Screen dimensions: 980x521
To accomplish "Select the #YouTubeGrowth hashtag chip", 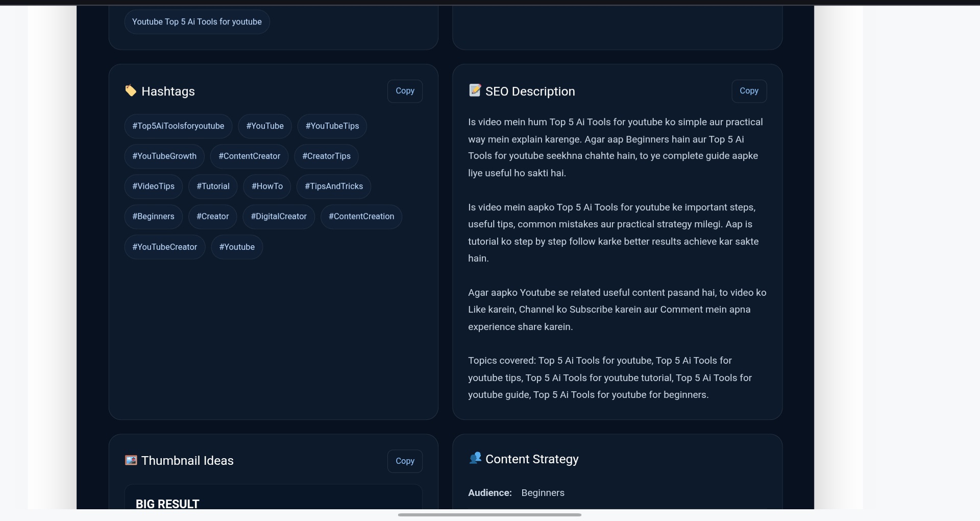I will 164,156.
